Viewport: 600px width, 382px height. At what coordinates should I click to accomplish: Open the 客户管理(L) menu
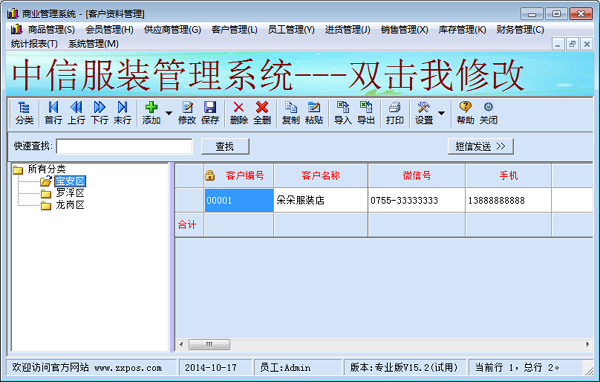click(x=234, y=29)
